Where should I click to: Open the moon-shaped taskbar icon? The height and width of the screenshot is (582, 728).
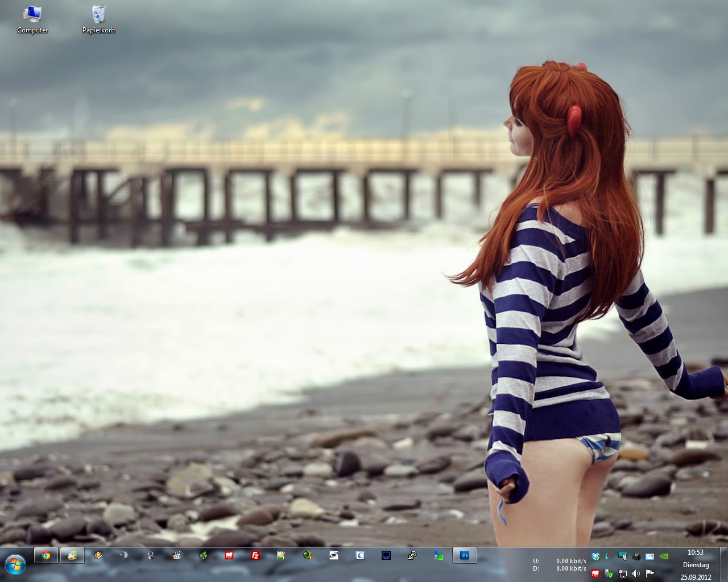coord(124,555)
